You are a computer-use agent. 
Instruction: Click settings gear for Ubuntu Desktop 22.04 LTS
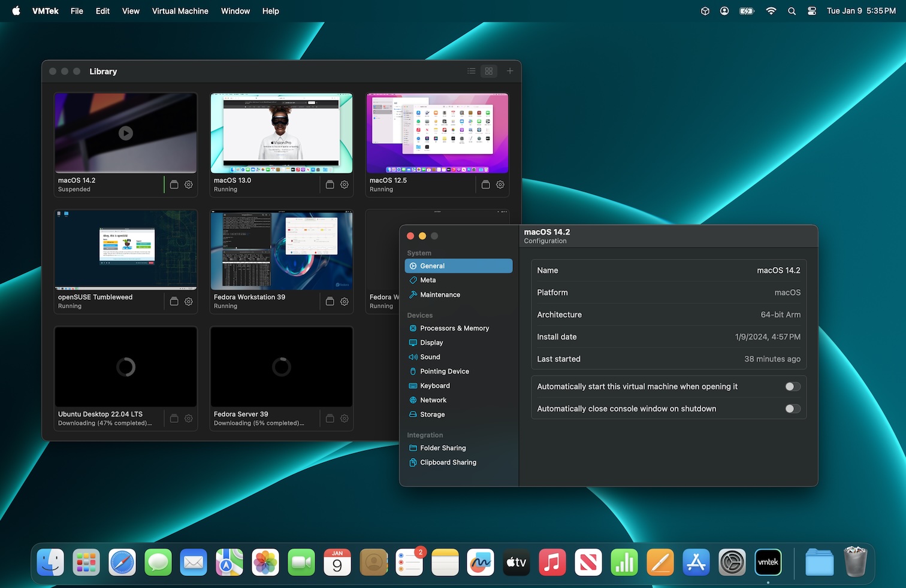coord(189,419)
